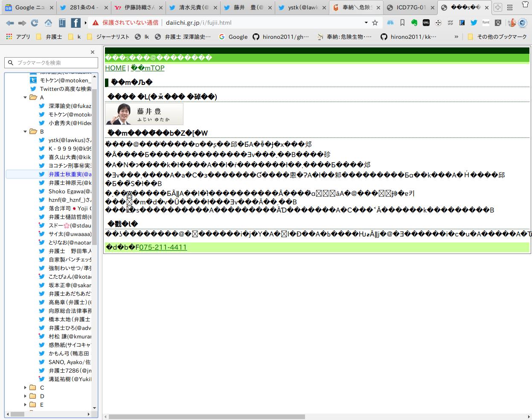Switch to the ICD77G-01 tab
532x420 pixels.
(410, 7)
